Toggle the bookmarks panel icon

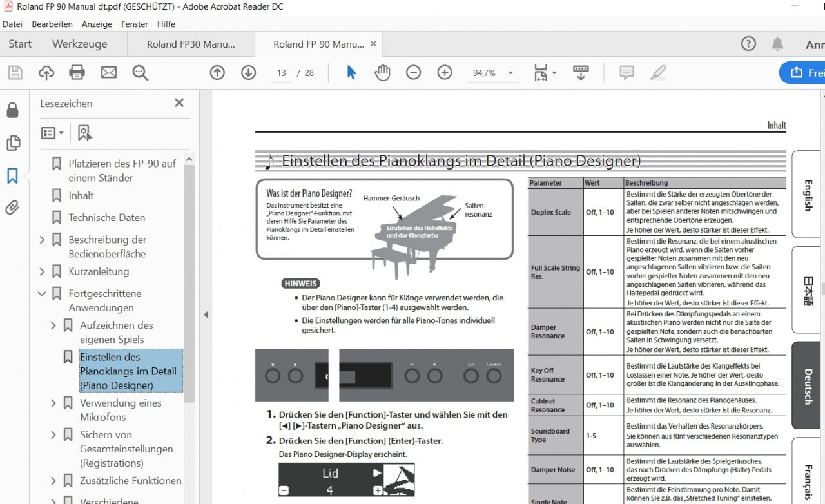12,175
